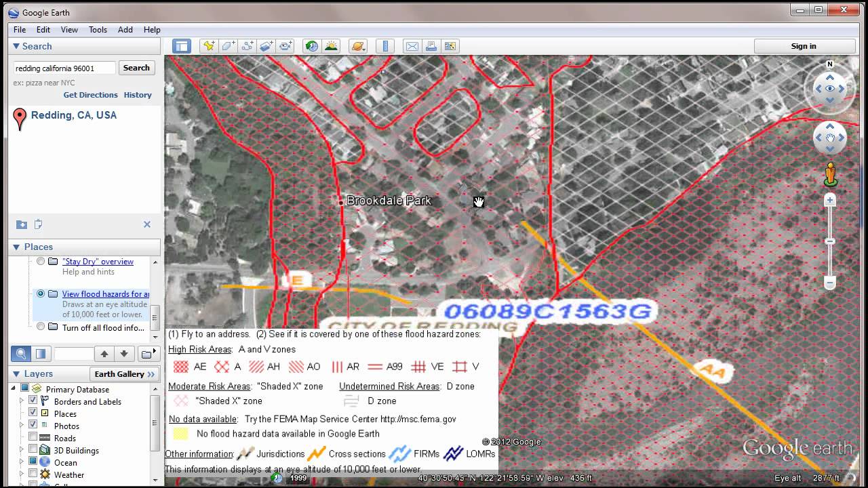
Task: Click the Add Polygon toolbar icon
Action: pyautogui.click(x=229, y=46)
